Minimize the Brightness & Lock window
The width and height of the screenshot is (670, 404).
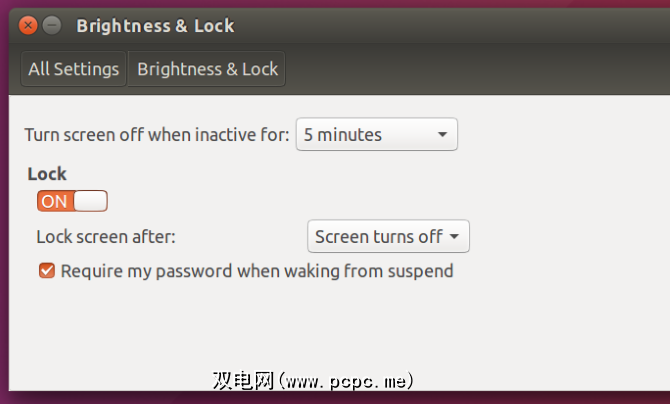coord(53,25)
